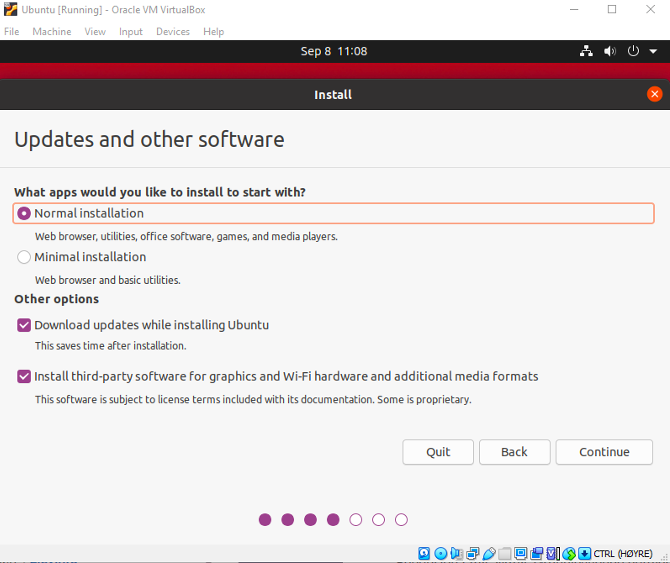Toggle Install third-party software checkbox
Screen dimensions: 670x563
tap(24, 376)
